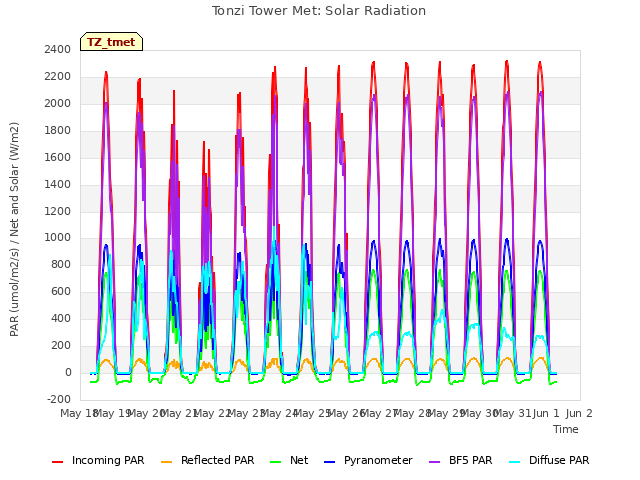Click the 1600 y-axis tick label
640x480 pixels.
pyautogui.click(x=58, y=158)
